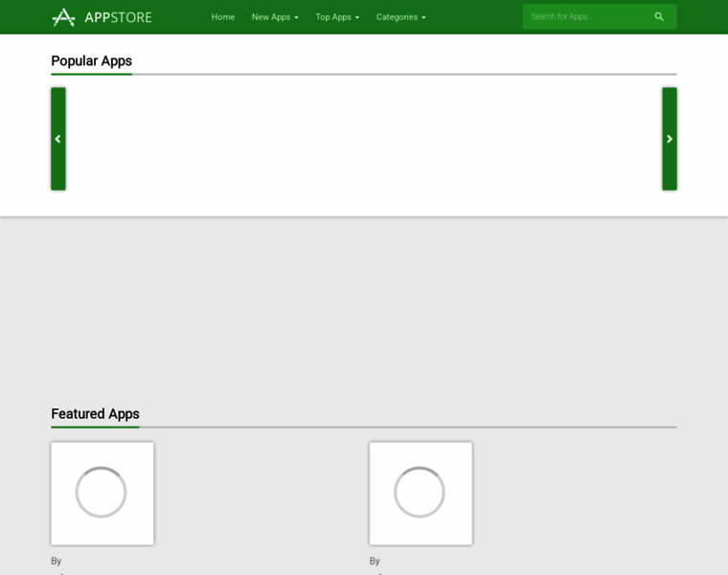Click the Featured Apps heading
This screenshot has height=575, width=728.
point(95,413)
